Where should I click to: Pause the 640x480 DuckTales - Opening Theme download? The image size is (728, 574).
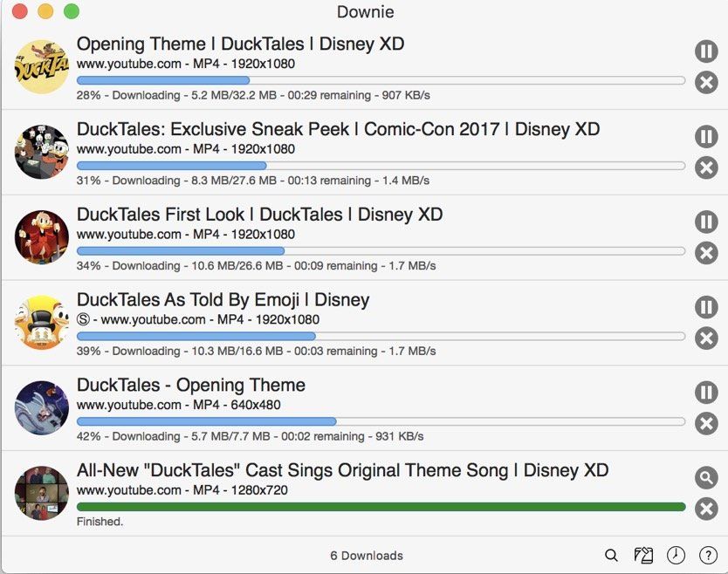tap(705, 393)
